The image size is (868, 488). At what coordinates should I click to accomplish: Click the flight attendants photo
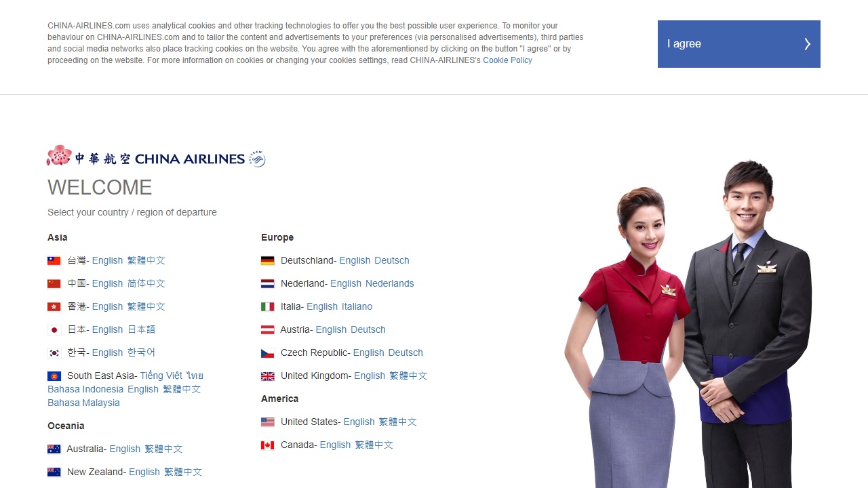point(688,324)
